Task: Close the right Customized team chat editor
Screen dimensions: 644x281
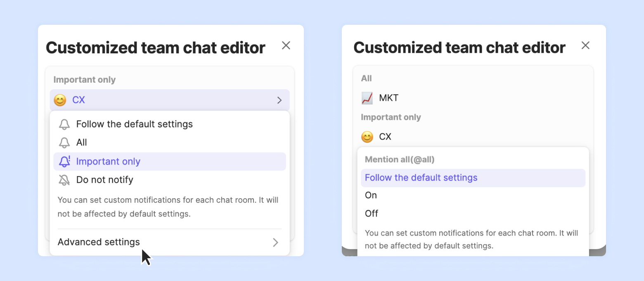Action: 585,45
